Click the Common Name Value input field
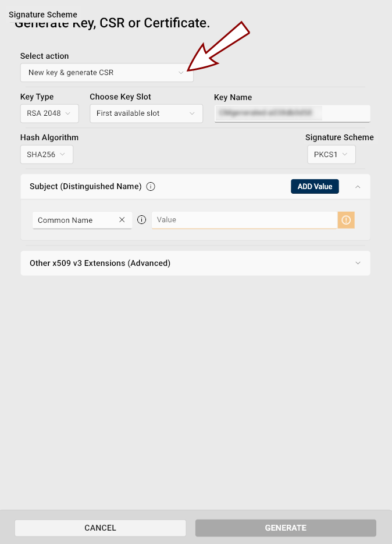The width and height of the screenshot is (392, 544). pyautogui.click(x=244, y=220)
